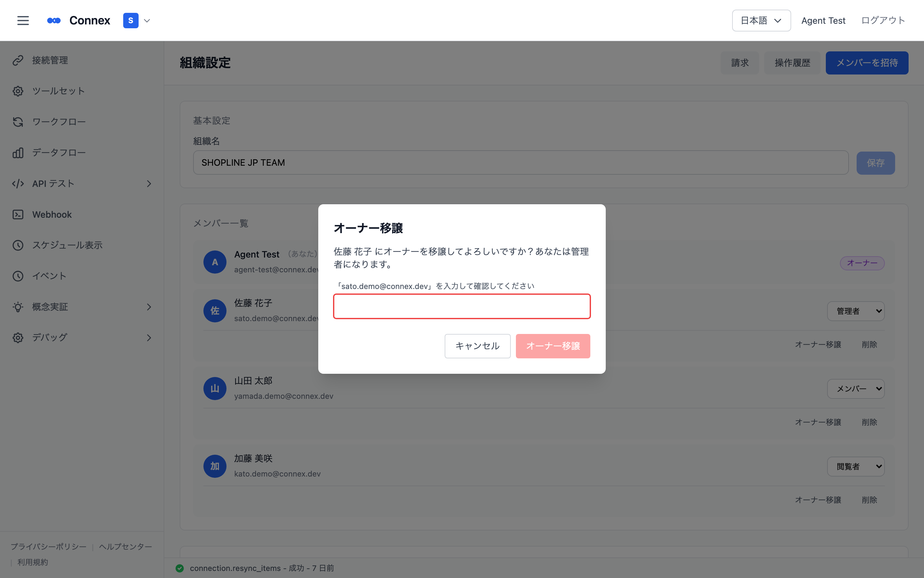Click the 組織名 text field

[x=521, y=162]
